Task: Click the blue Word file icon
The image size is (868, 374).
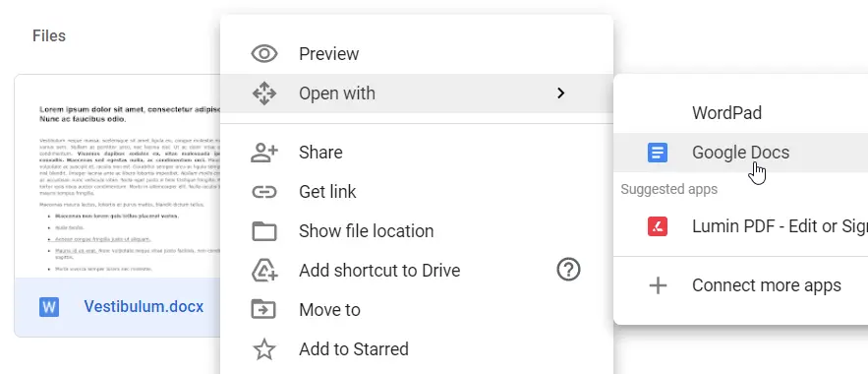Action: tap(49, 307)
